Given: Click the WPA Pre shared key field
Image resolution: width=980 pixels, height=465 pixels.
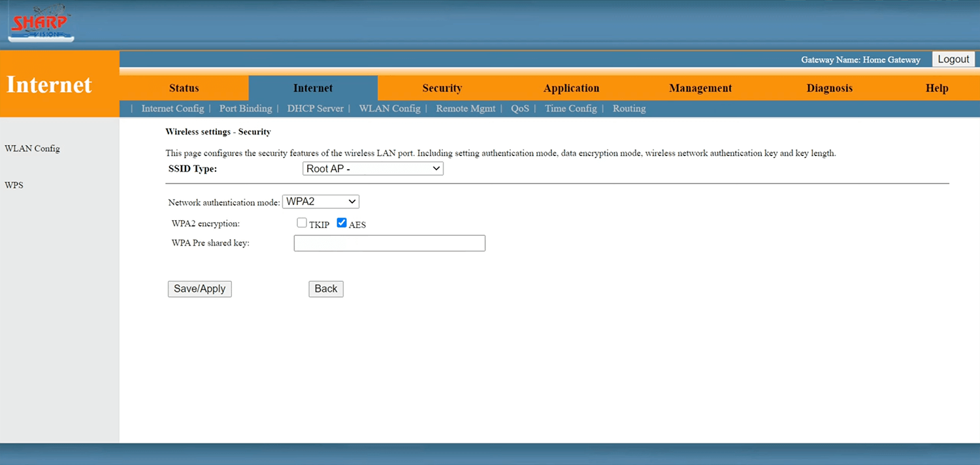Looking at the screenshot, I should (x=389, y=244).
